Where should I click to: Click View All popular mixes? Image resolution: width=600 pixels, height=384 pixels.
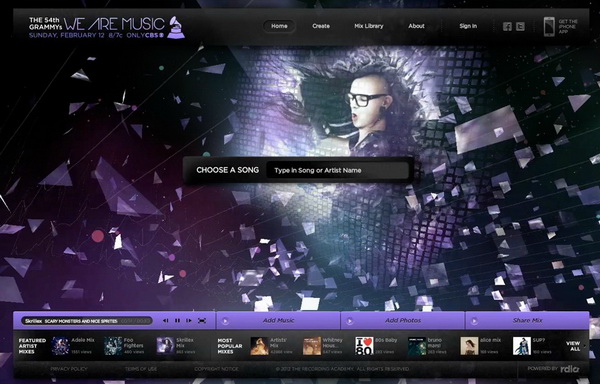pos(573,346)
